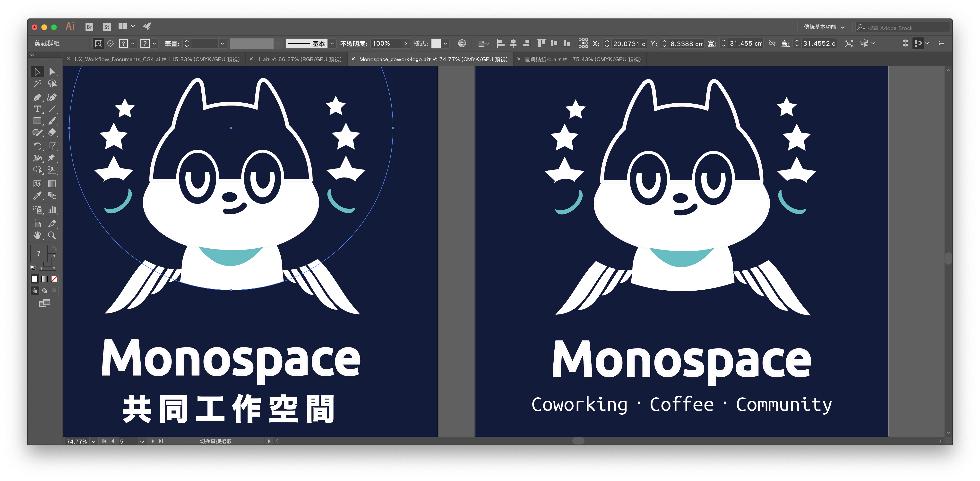Select the Mesh tool
The image size is (980, 481).
(37, 184)
